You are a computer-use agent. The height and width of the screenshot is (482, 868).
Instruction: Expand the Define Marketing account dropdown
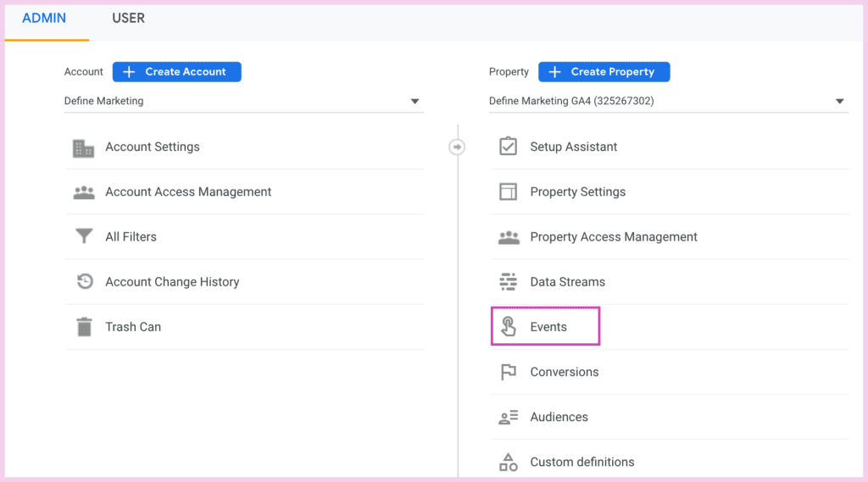243,102
